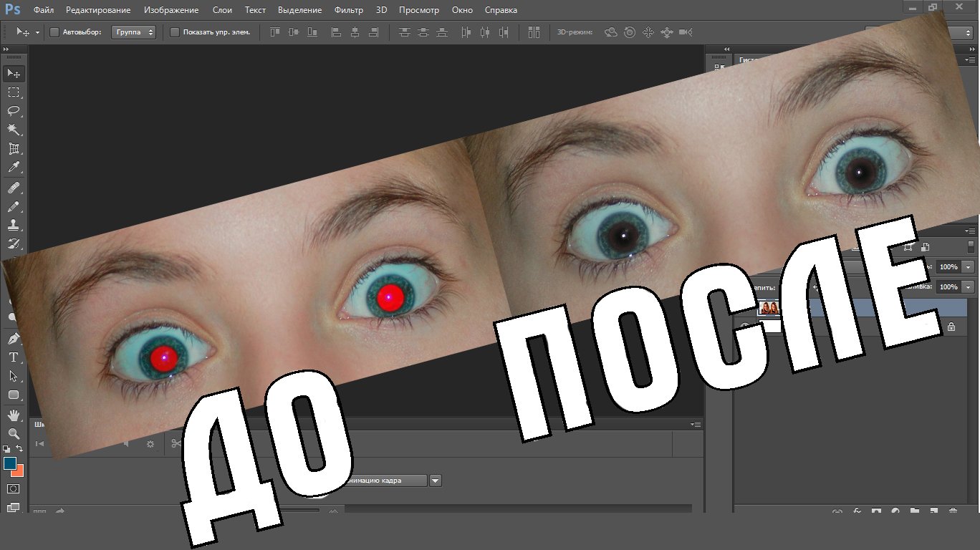
Task: Open the Окно menu
Action: pos(463,10)
